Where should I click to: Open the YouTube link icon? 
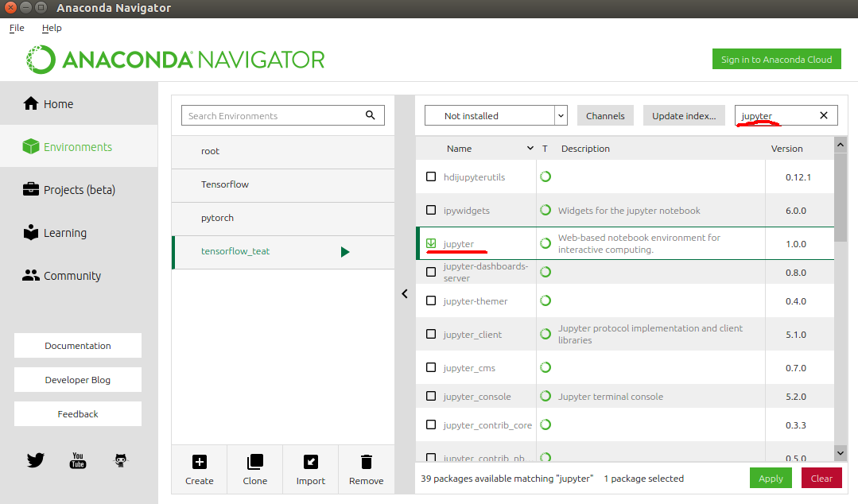point(78,460)
